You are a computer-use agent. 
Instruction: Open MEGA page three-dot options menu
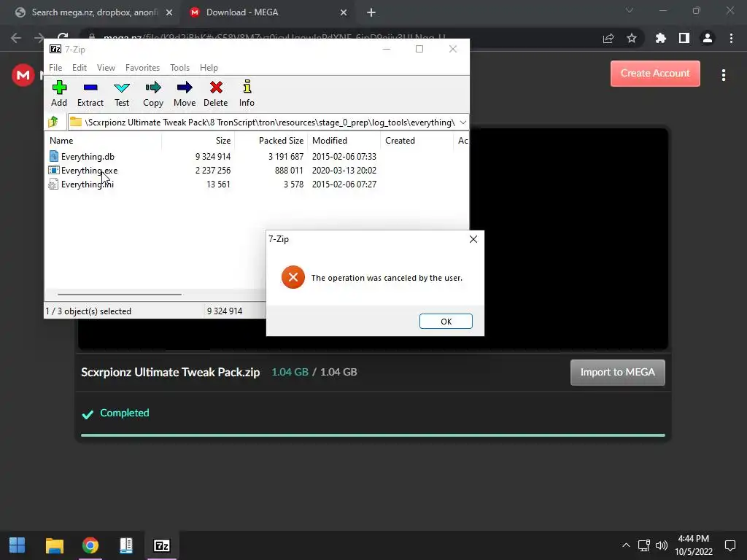724,75
